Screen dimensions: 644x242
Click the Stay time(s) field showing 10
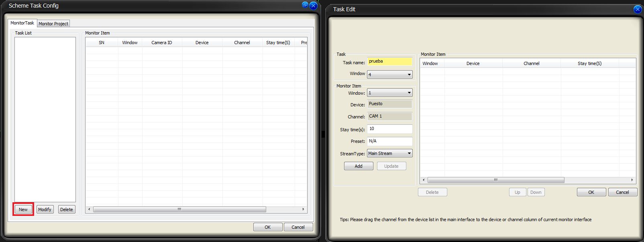pos(390,129)
